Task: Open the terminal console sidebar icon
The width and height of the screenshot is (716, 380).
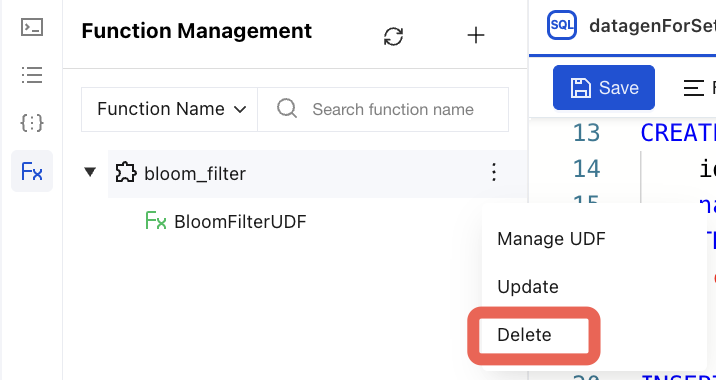Action: tap(32, 27)
